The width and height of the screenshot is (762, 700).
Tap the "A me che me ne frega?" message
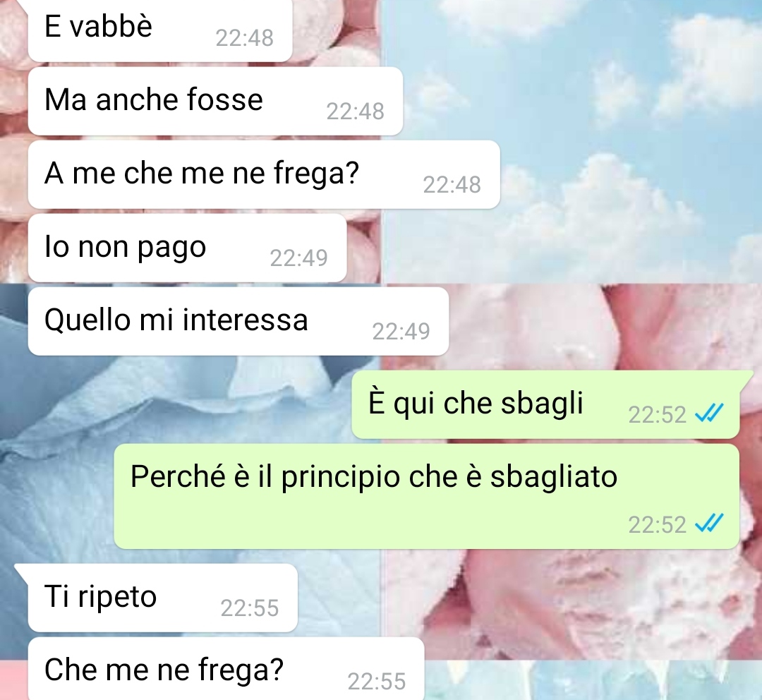pyautogui.click(x=264, y=174)
